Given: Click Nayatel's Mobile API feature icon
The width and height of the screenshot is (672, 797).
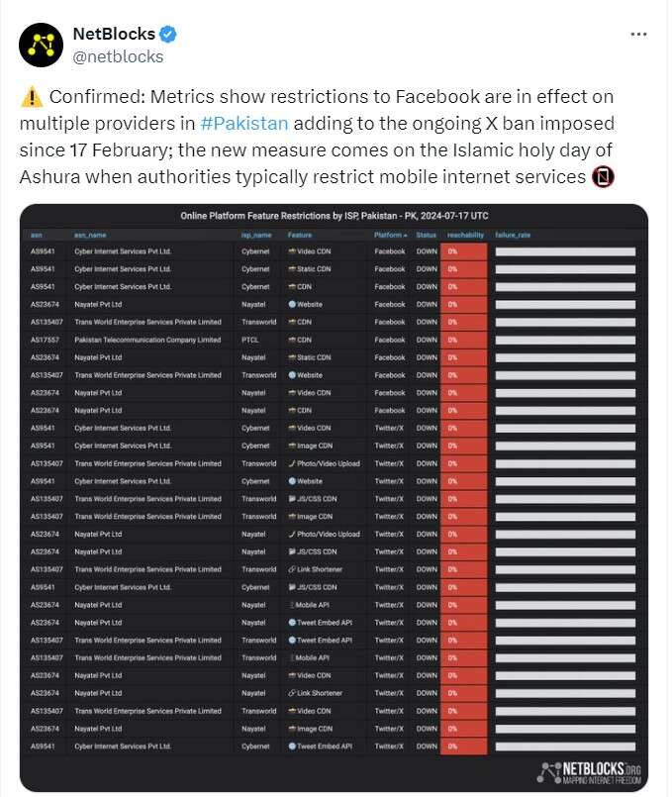Looking at the screenshot, I should (x=293, y=605).
